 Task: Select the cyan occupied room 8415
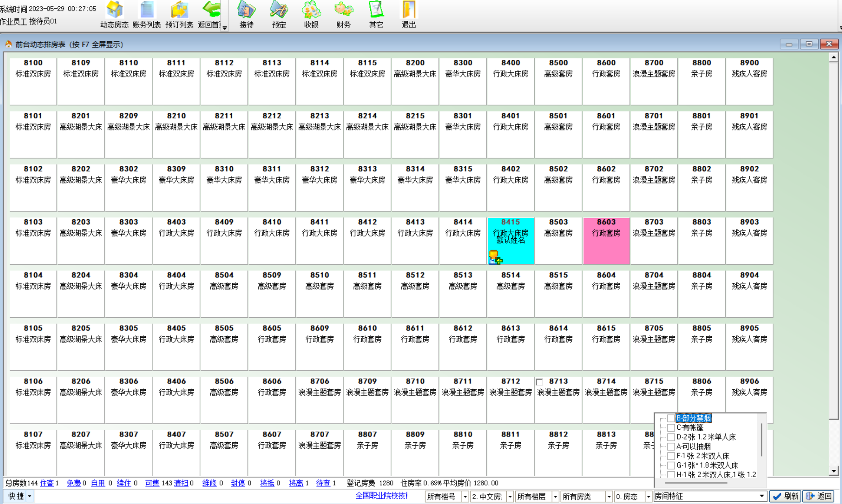pos(511,241)
